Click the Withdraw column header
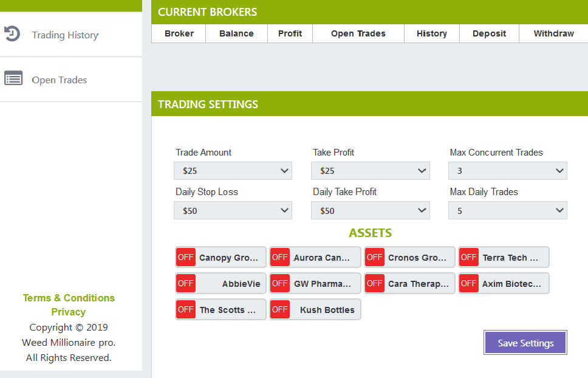Image resolution: width=588 pixels, height=378 pixels. point(553,34)
